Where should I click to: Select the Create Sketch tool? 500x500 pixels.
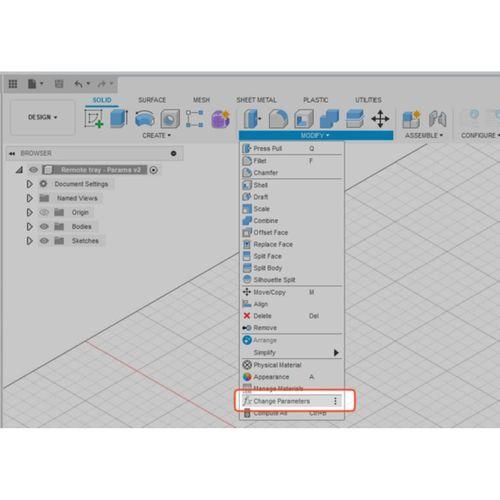point(94,119)
